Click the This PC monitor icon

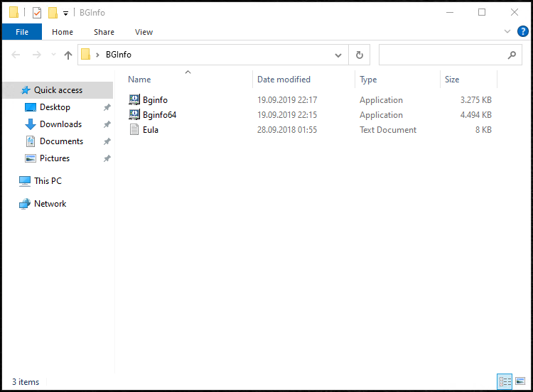pos(24,181)
